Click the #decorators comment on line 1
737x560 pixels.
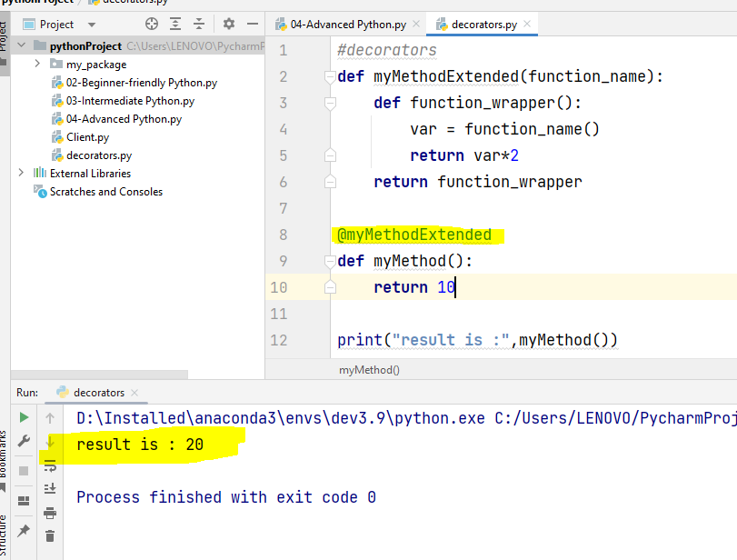pyautogui.click(x=387, y=50)
